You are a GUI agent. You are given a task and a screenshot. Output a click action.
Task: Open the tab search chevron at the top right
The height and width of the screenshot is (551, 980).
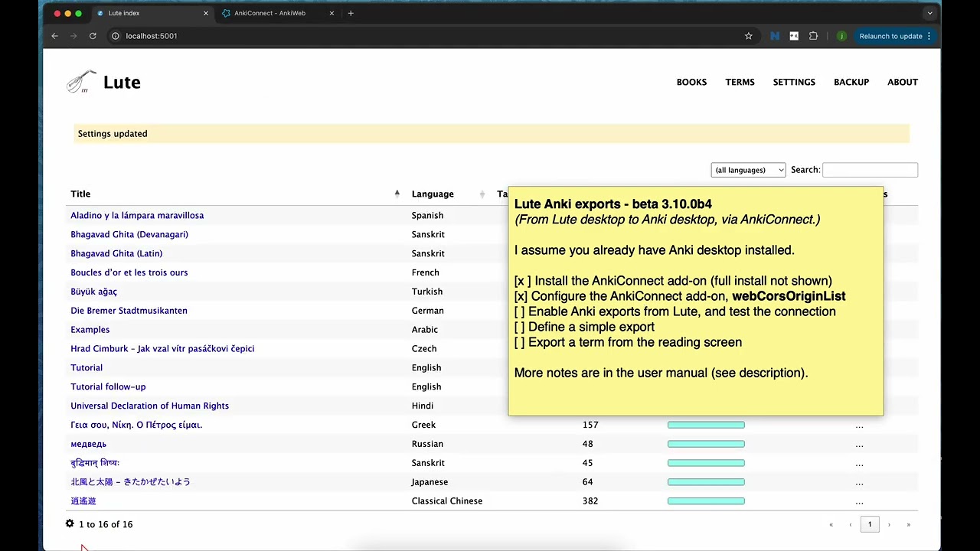tap(929, 13)
